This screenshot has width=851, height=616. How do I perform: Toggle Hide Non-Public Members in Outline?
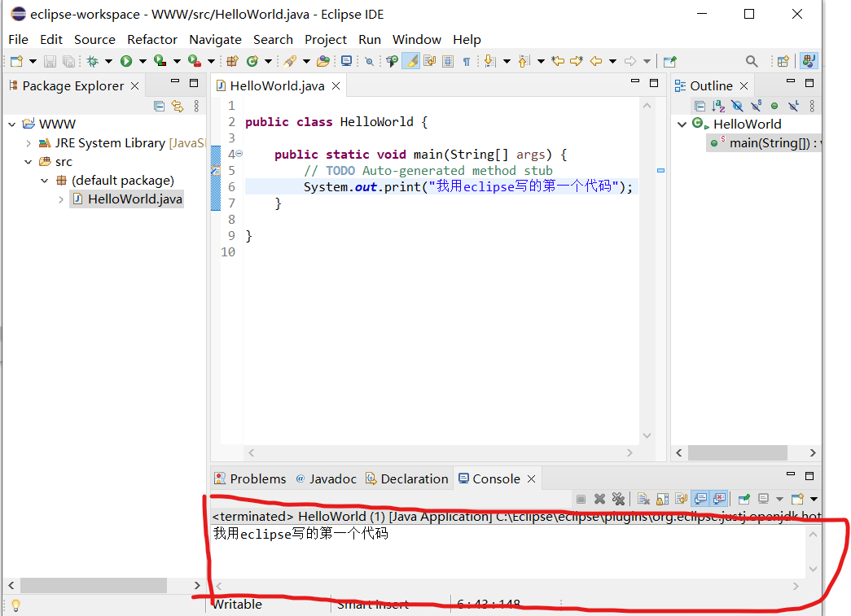(774, 107)
